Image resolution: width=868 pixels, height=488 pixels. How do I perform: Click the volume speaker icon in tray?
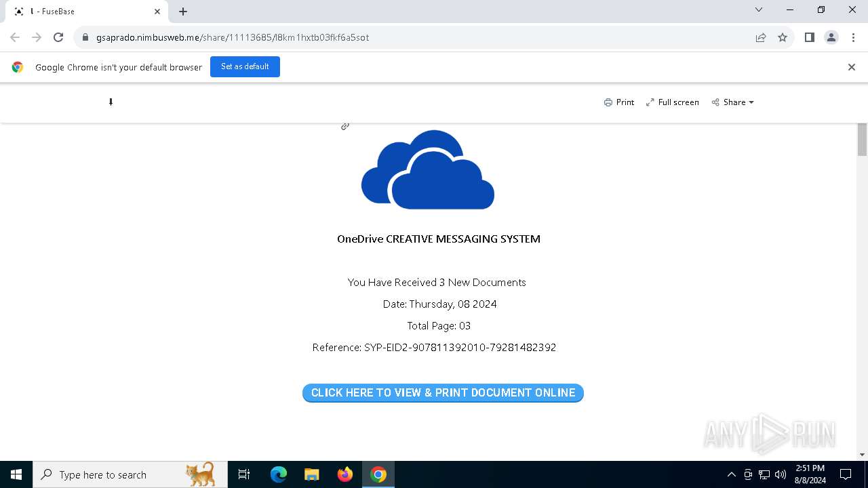click(781, 474)
